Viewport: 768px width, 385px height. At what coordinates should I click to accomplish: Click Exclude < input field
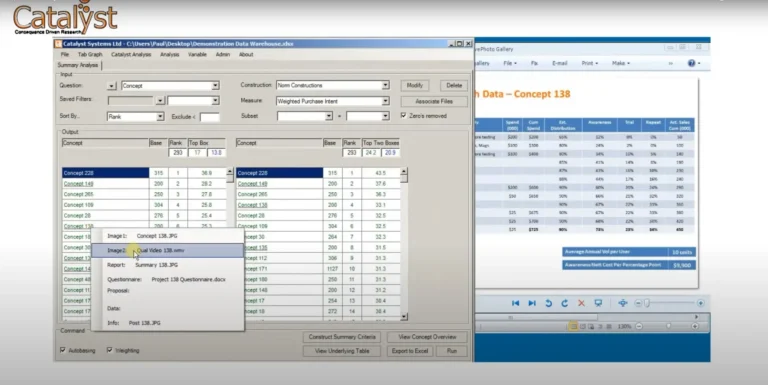(x=210, y=117)
